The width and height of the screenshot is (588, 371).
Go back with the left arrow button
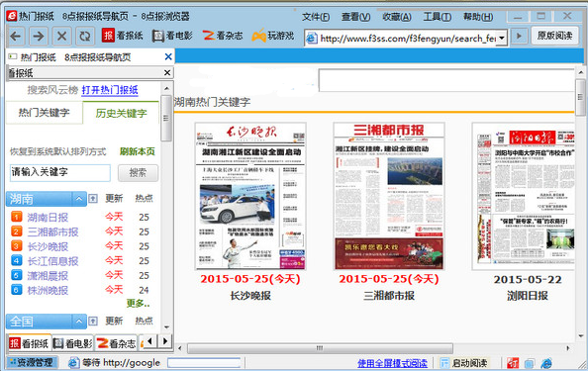(16, 36)
